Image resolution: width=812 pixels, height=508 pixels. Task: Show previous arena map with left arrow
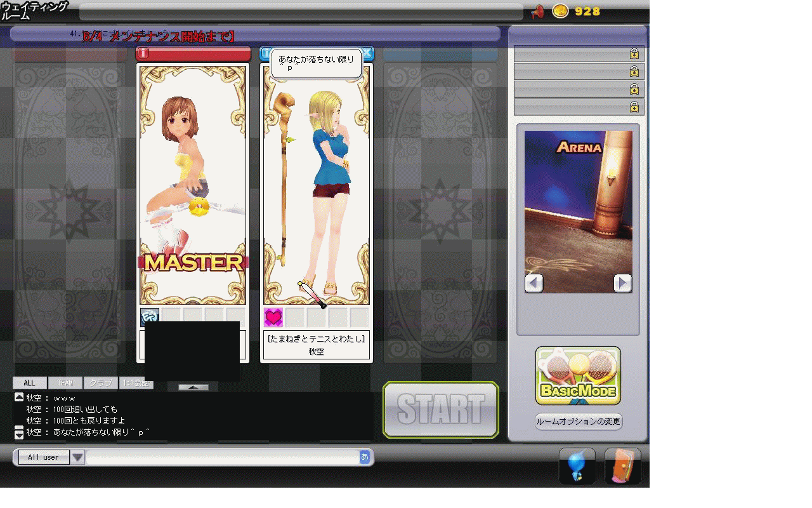tap(534, 283)
